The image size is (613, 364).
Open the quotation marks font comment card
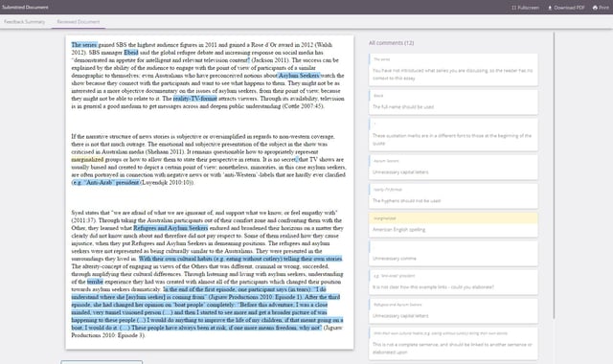tap(453, 134)
